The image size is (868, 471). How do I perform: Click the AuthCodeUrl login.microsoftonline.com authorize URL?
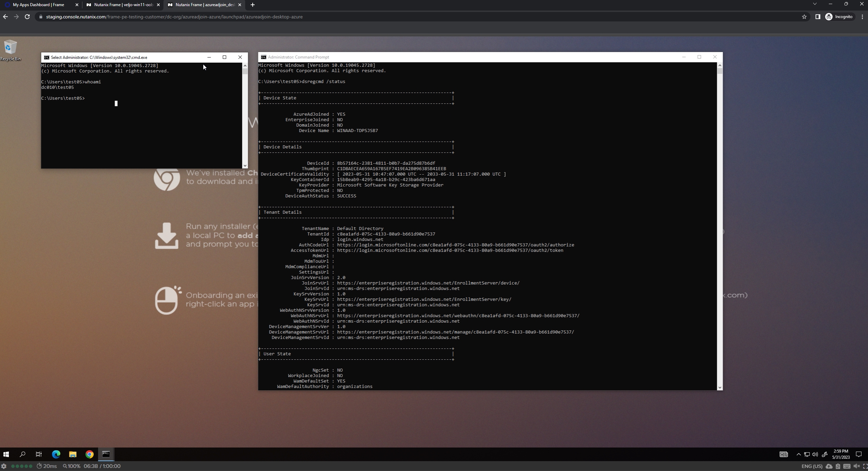click(x=456, y=245)
